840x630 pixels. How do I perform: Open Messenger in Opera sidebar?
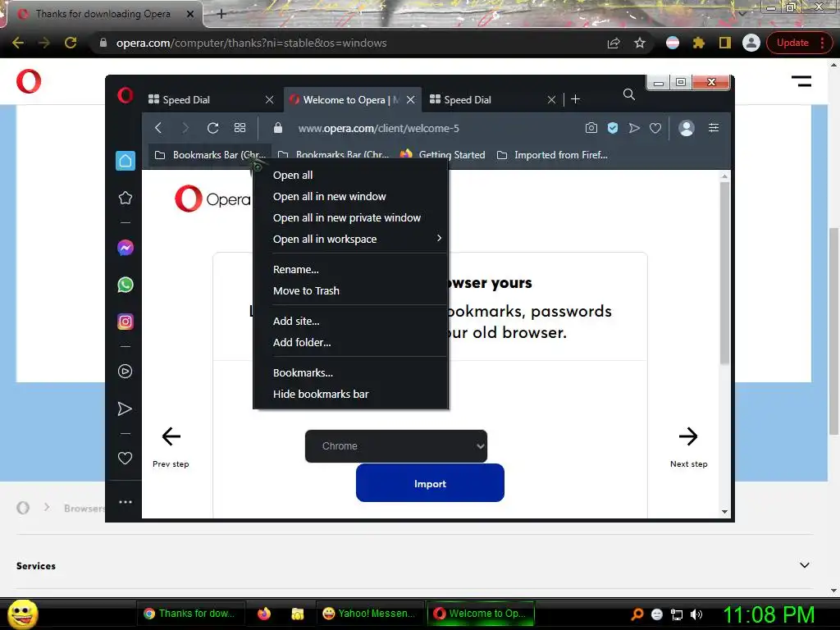[x=126, y=248]
